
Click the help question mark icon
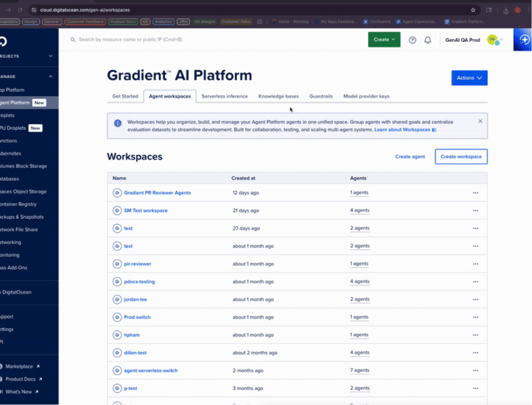coord(412,40)
